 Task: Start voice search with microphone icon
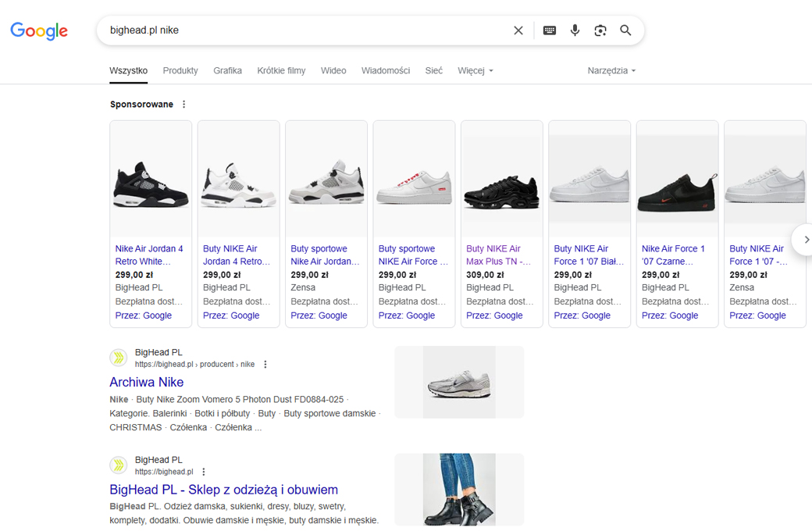(x=575, y=30)
